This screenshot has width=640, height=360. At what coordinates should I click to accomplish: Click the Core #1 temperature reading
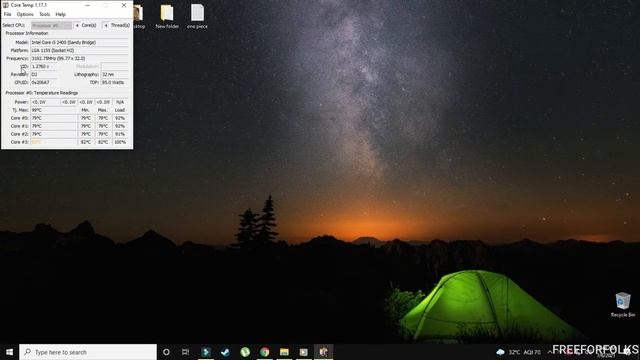click(x=54, y=126)
